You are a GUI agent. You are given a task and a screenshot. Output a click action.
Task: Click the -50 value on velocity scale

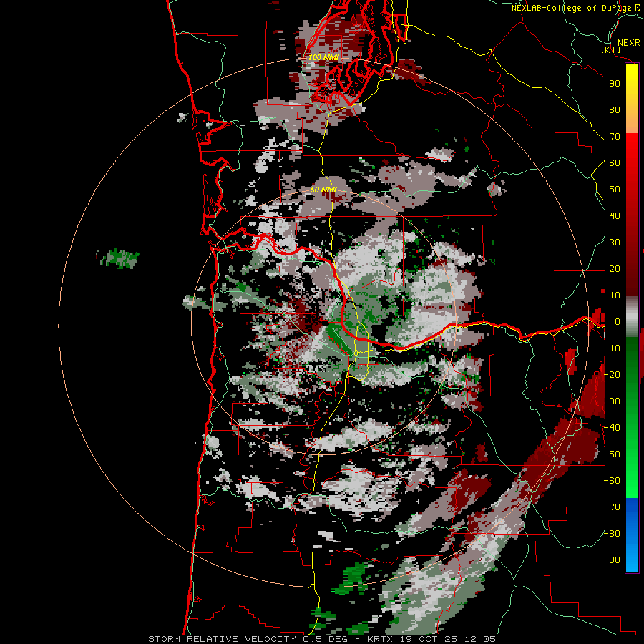(612, 454)
